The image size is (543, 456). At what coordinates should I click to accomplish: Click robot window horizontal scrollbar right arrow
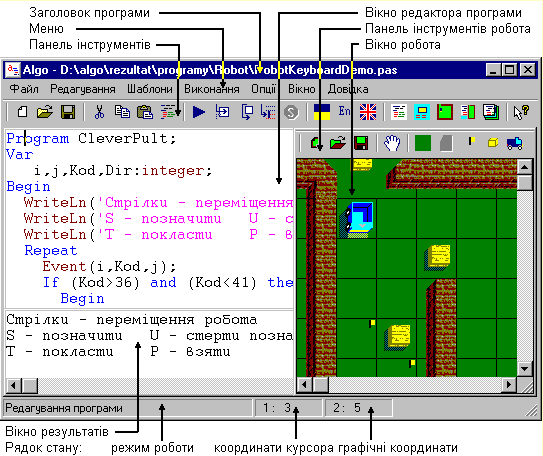click(x=509, y=384)
